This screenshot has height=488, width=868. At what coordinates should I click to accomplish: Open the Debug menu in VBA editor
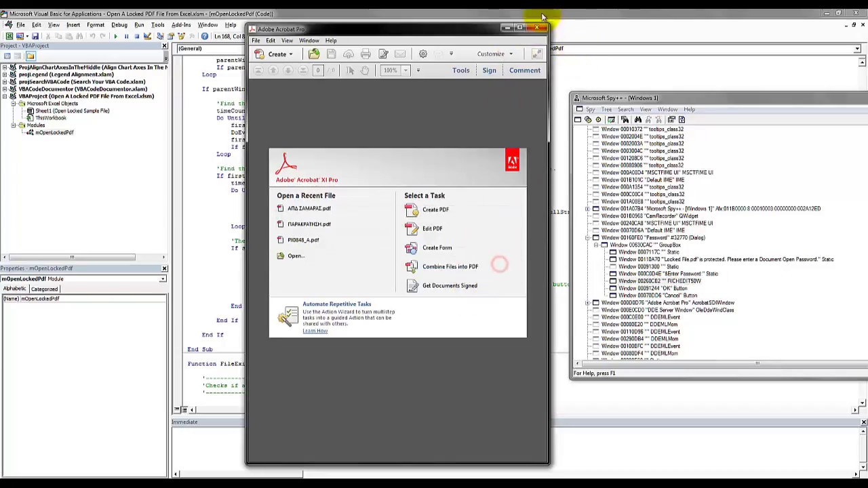(119, 25)
